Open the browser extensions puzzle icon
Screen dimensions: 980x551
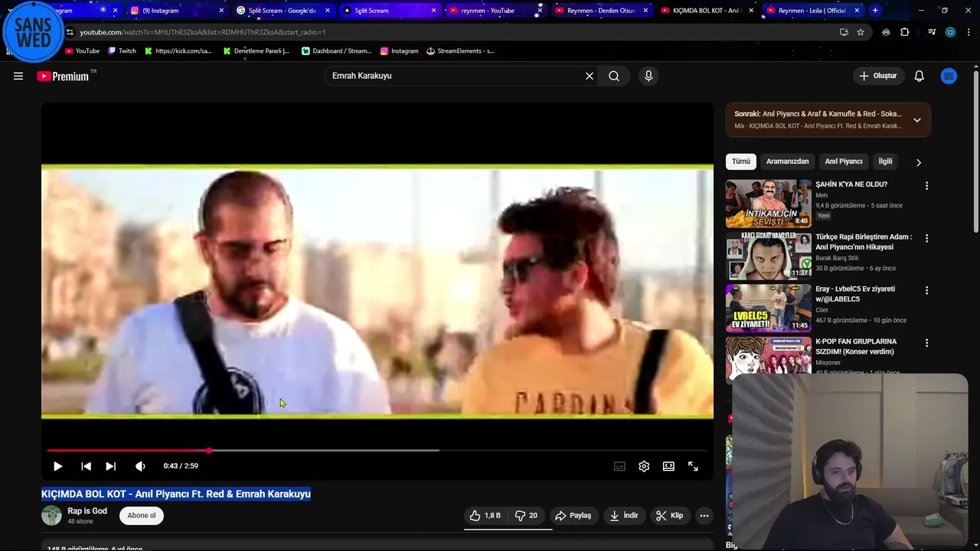pos(904,32)
